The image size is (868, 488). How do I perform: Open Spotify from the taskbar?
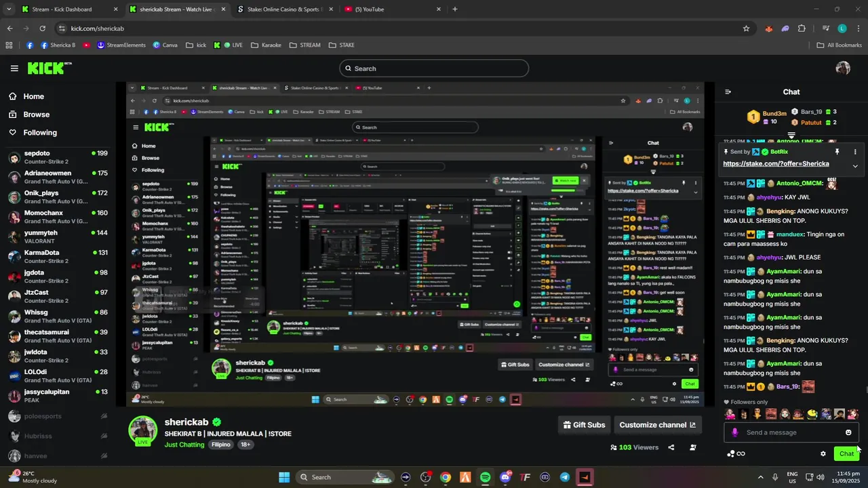point(486,477)
